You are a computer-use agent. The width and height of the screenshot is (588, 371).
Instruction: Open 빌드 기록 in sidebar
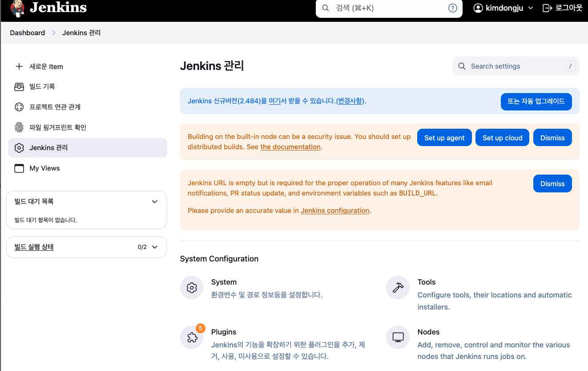[88, 86]
